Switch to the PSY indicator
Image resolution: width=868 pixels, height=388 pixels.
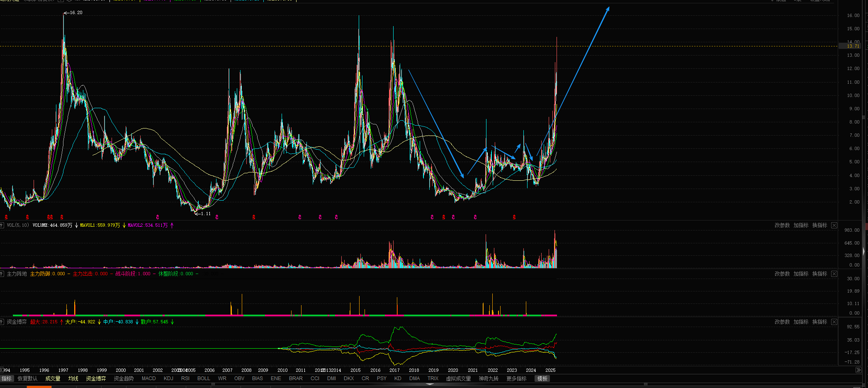coord(382,378)
